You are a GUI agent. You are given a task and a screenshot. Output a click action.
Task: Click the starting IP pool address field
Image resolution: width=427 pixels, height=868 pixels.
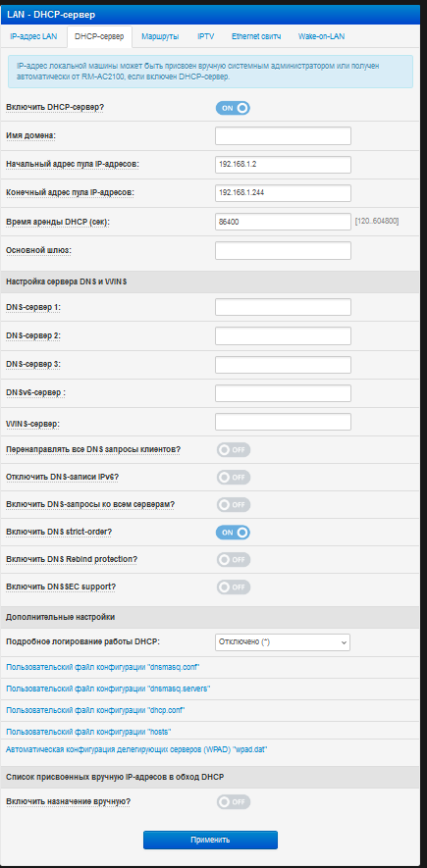[x=283, y=165]
